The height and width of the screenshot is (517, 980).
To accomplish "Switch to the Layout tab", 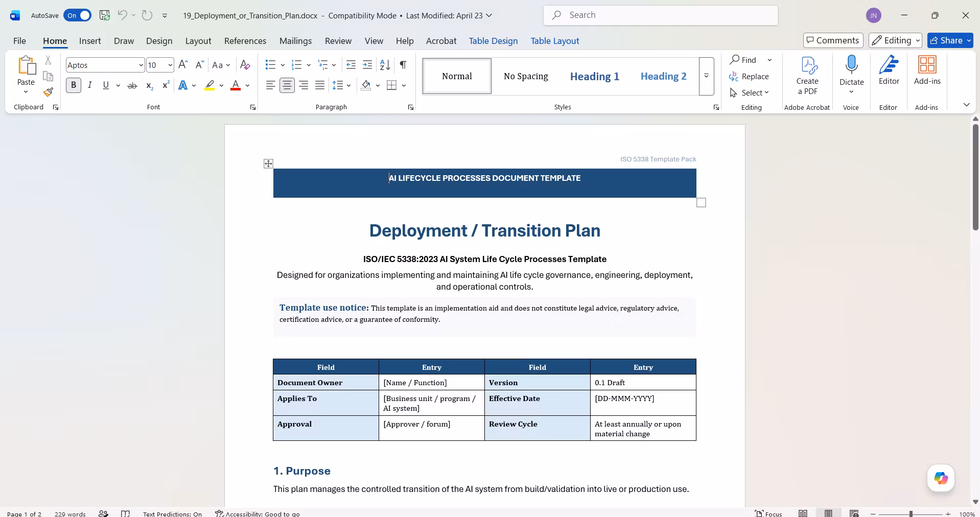I will 198,41.
